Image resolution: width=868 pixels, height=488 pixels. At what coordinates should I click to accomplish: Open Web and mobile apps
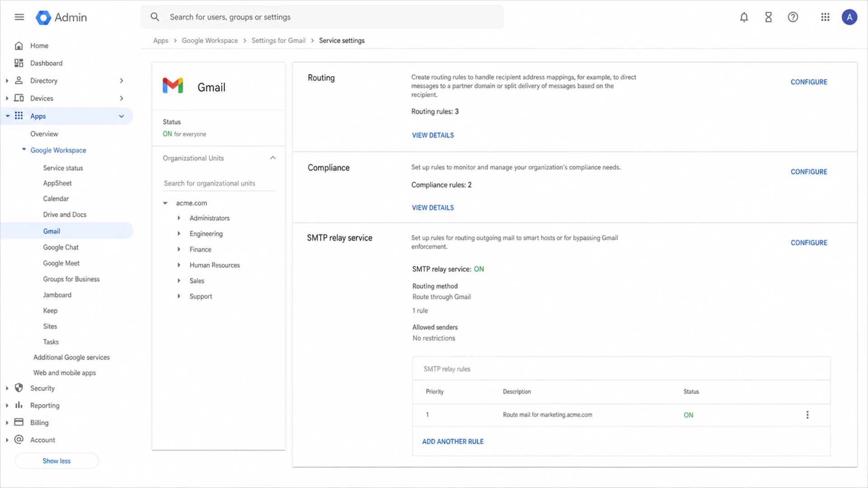coord(65,373)
